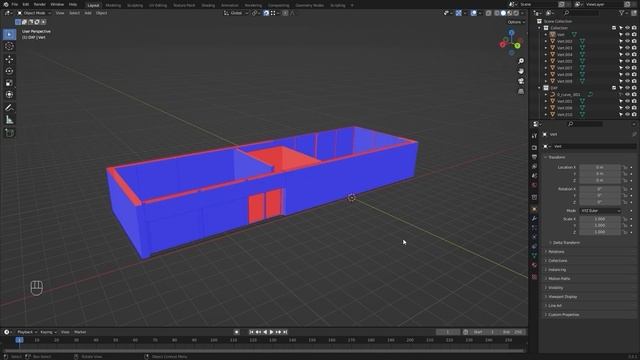Activate the Rotate tool
The height and width of the screenshot is (360, 640).
[9, 71]
